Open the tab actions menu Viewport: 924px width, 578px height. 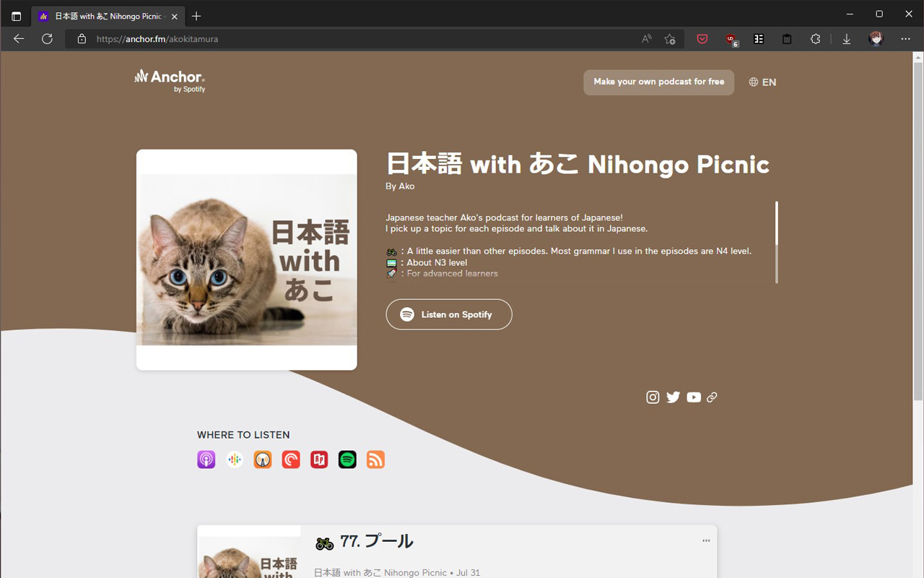[16, 16]
